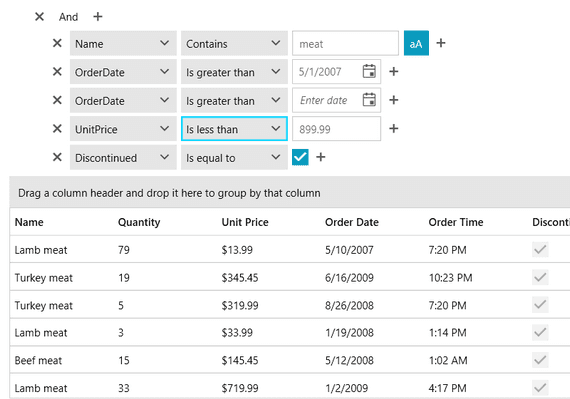Click the Discontinued checkbox in the $33.99 row
570x399 pixels.
[x=540, y=332]
